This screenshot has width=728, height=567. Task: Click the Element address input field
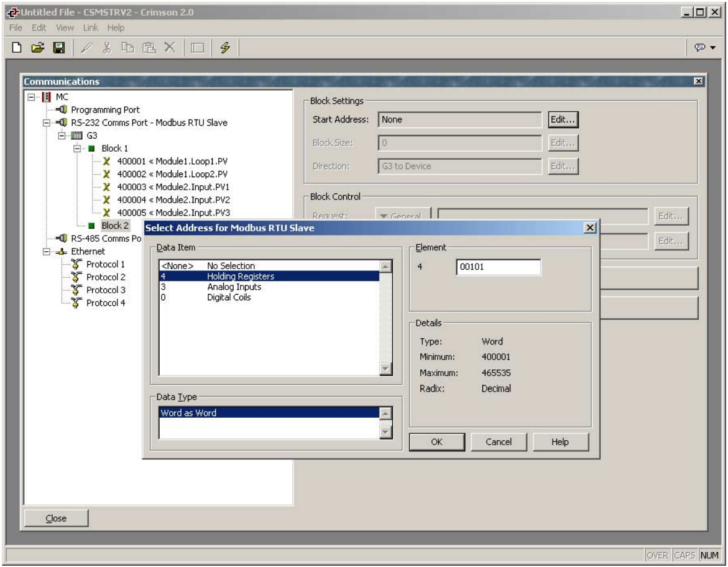click(x=498, y=267)
